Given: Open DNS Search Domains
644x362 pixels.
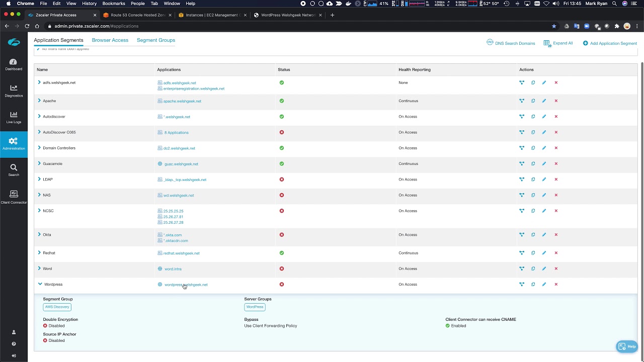Looking at the screenshot, I should (x=511, y=43).
